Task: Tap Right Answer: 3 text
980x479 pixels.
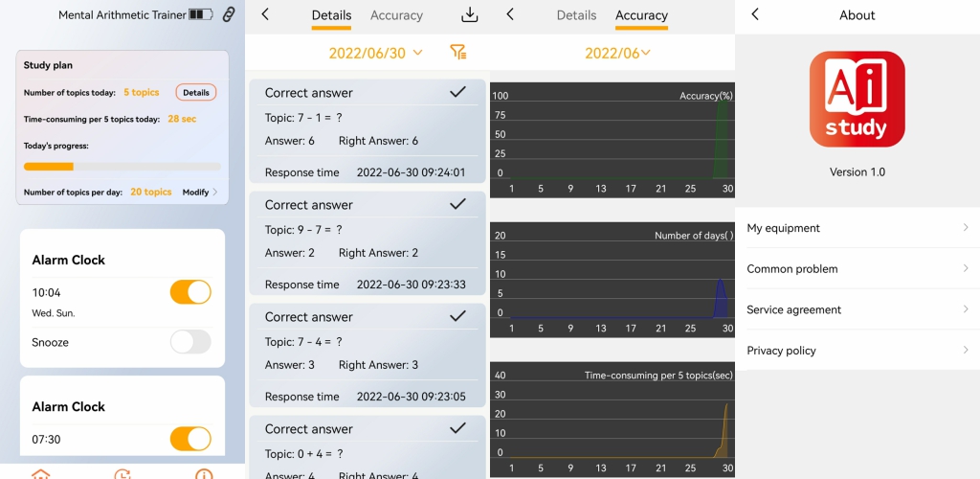Action: (378, 365)
